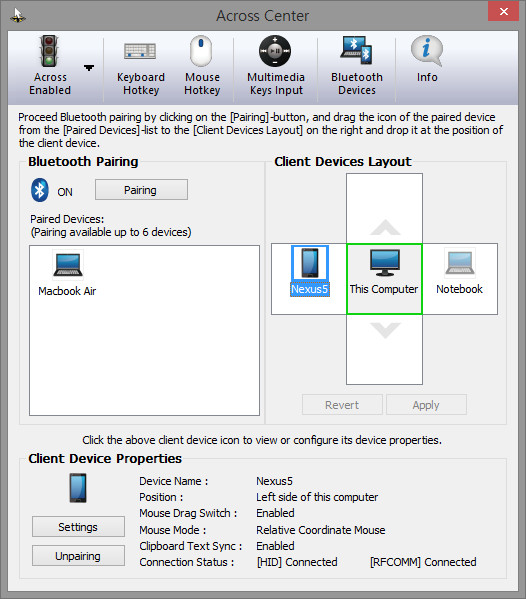
Task: Open the Info section
Action: coord(427,60)
